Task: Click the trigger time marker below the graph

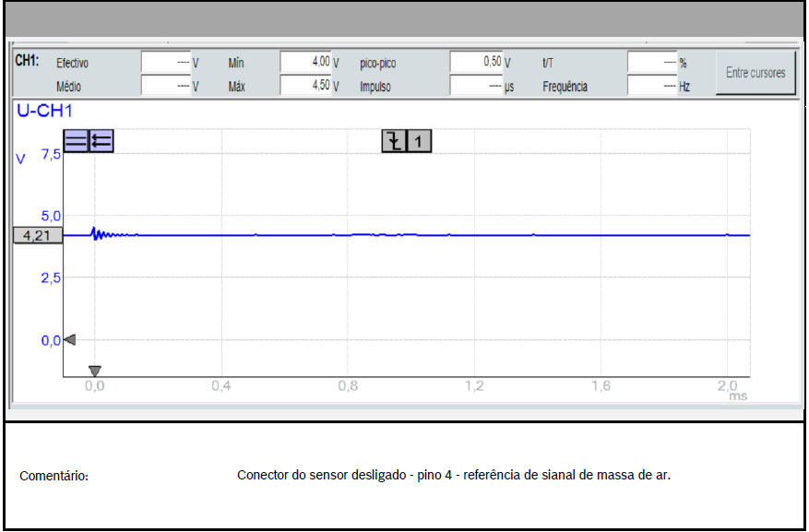Action: point(94,371)
